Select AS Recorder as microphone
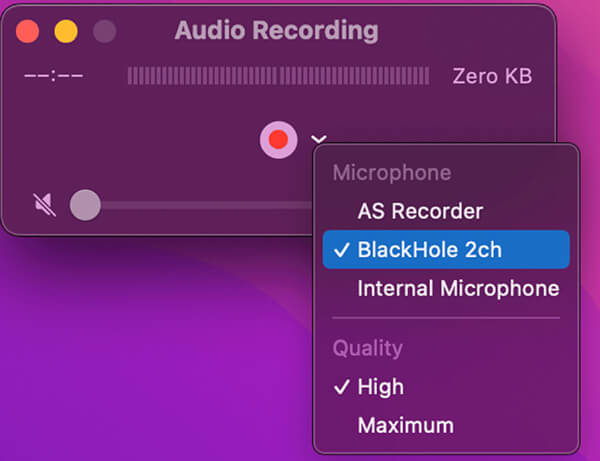600x461 pixels. (x=446, y=211)
